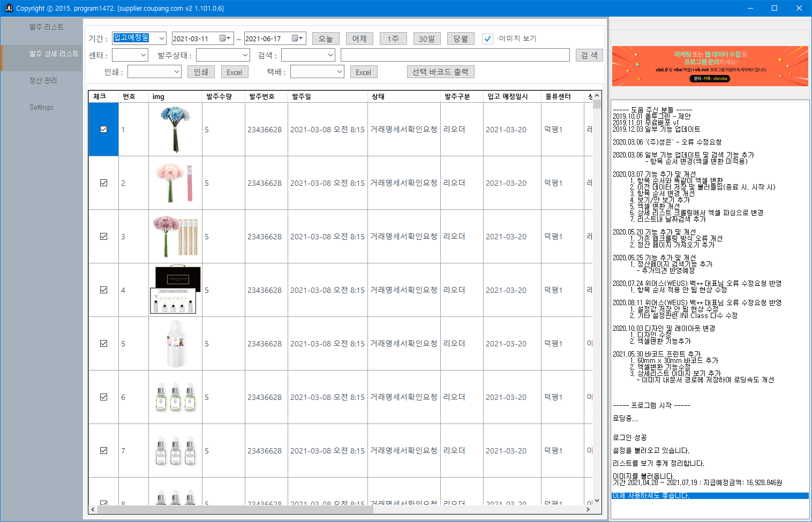
Task: Disable the 이미지 보기 checkbox
Action: tap(487, 38)
